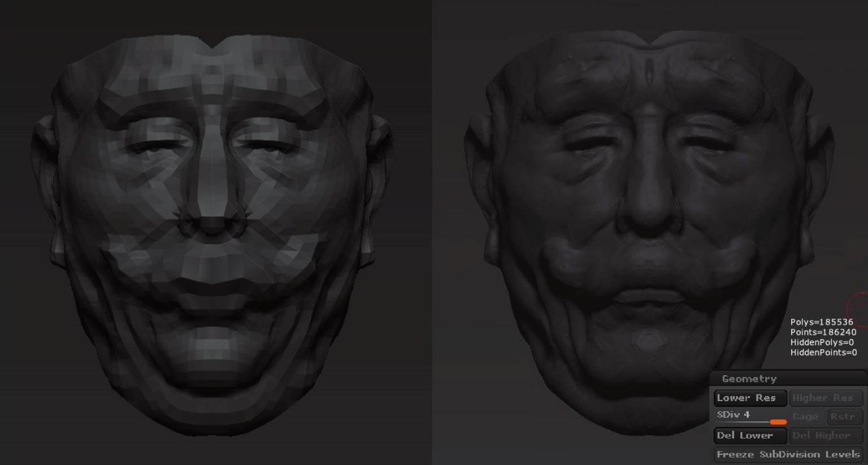
Task: Toggle the Cage button
Action: tap(806, 416)
